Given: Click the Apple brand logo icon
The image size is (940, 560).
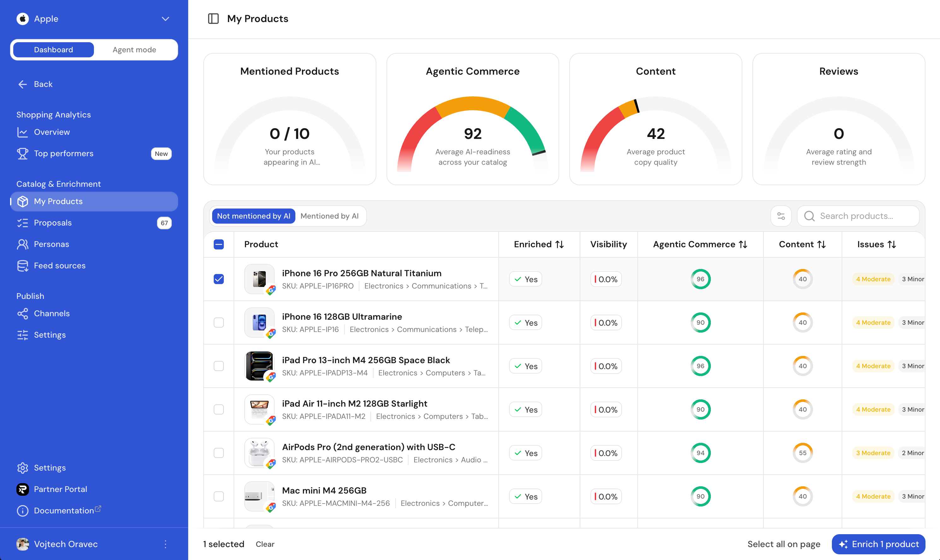Looking at the screenshot, I should tap(22, 19).
